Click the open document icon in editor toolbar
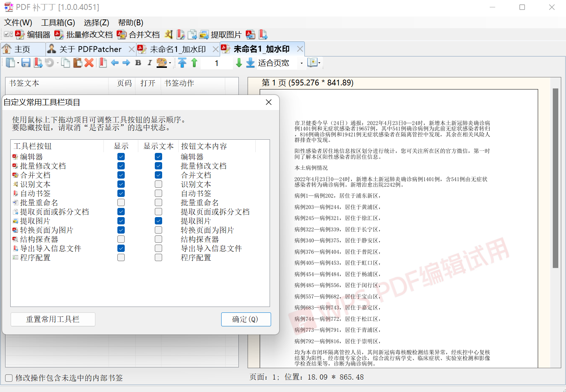The width and height of the screenshot is (566, 392). coord(10,63)
